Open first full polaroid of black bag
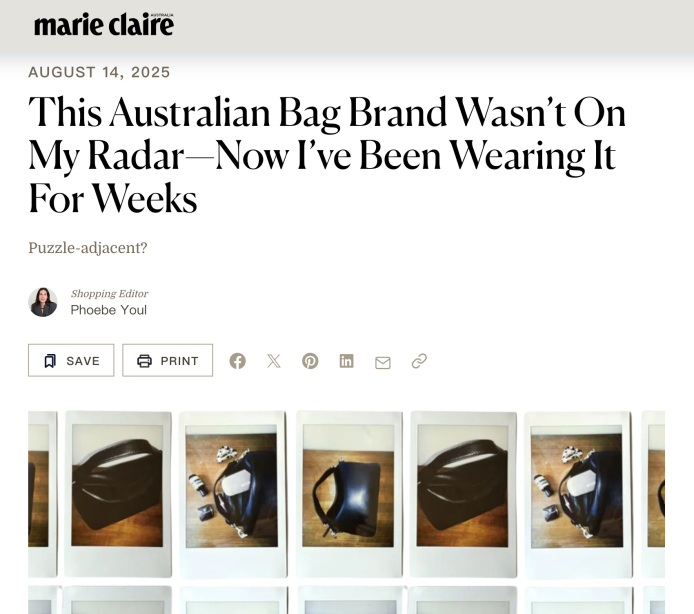 tap(118, 494)
